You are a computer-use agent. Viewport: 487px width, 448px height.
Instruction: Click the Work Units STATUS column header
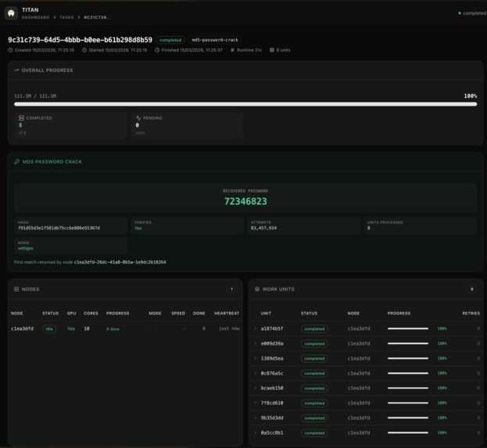pyautogui.click(x=309, y=314)
